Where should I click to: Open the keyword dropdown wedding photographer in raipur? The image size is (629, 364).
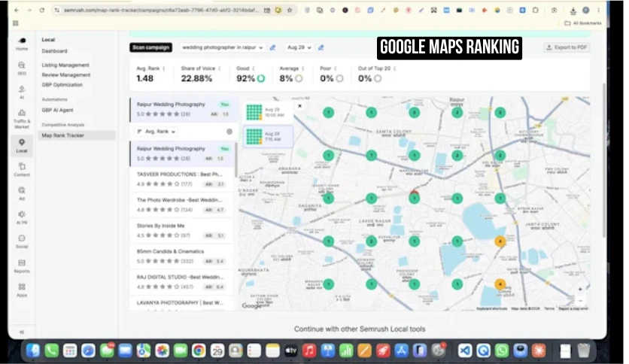(x=222, y=47)
